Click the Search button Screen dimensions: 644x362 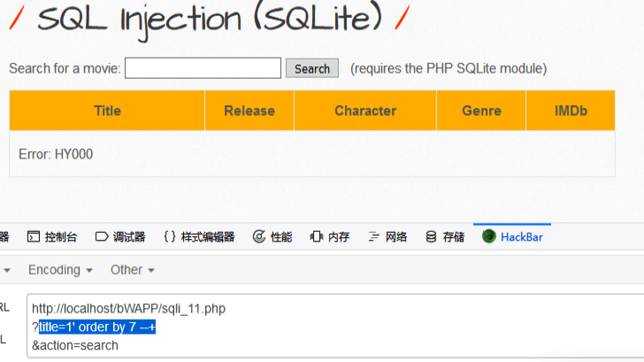(x=312, y=69)
